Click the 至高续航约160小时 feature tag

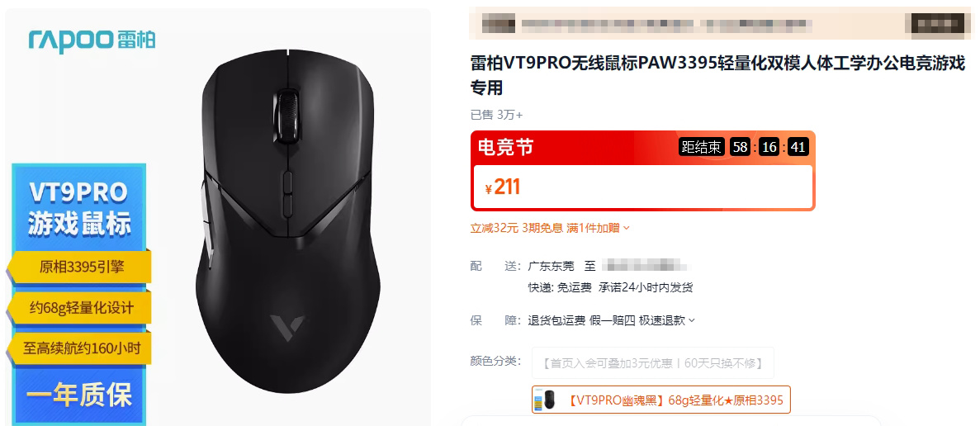[x=80, y=348]
